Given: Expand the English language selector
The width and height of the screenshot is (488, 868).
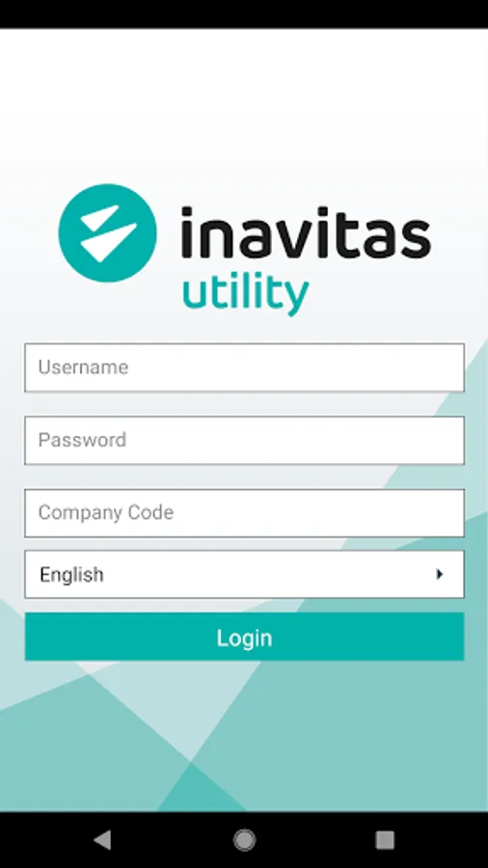Looking at the screenshot, I should point(244,574).
